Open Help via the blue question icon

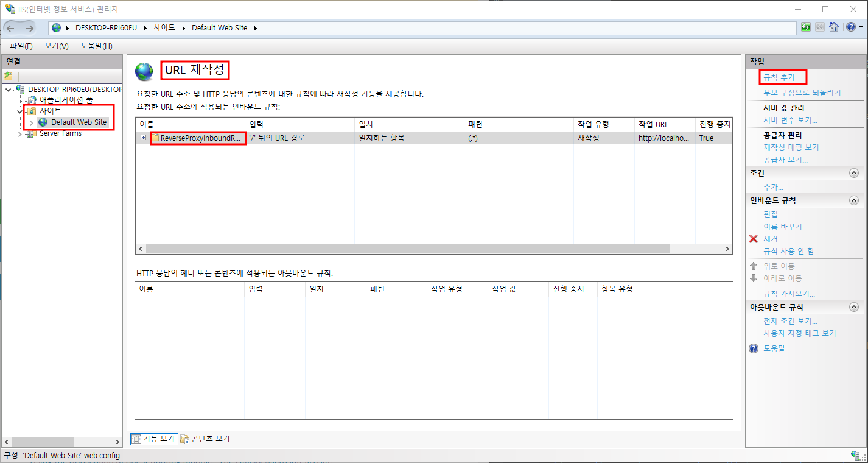pos(850,27)
